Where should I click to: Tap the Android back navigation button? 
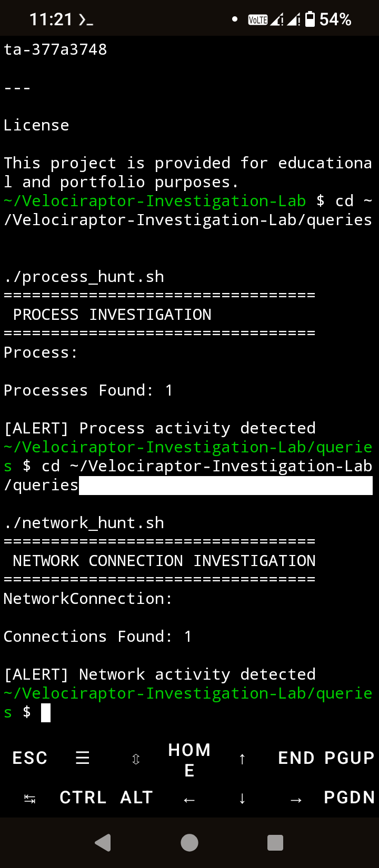point(103,843)
